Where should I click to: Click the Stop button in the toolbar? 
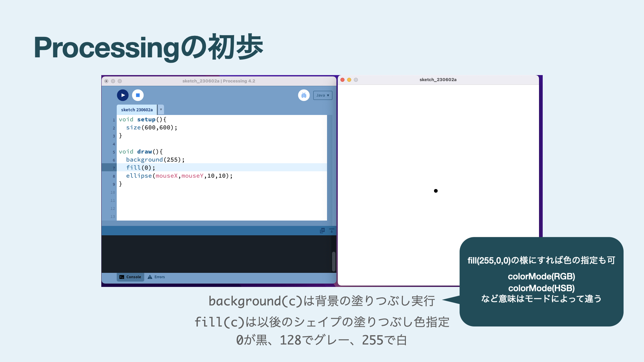(138, 95)
